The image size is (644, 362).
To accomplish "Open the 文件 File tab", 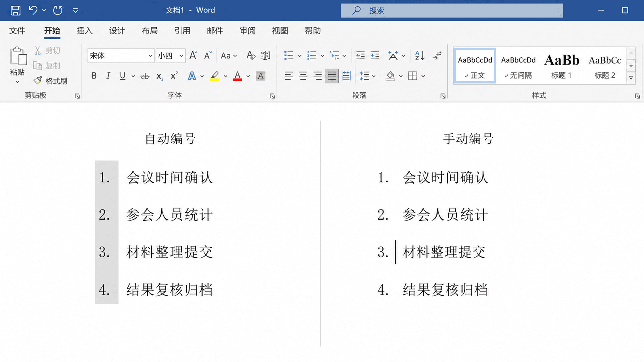I will coord(17,31).
